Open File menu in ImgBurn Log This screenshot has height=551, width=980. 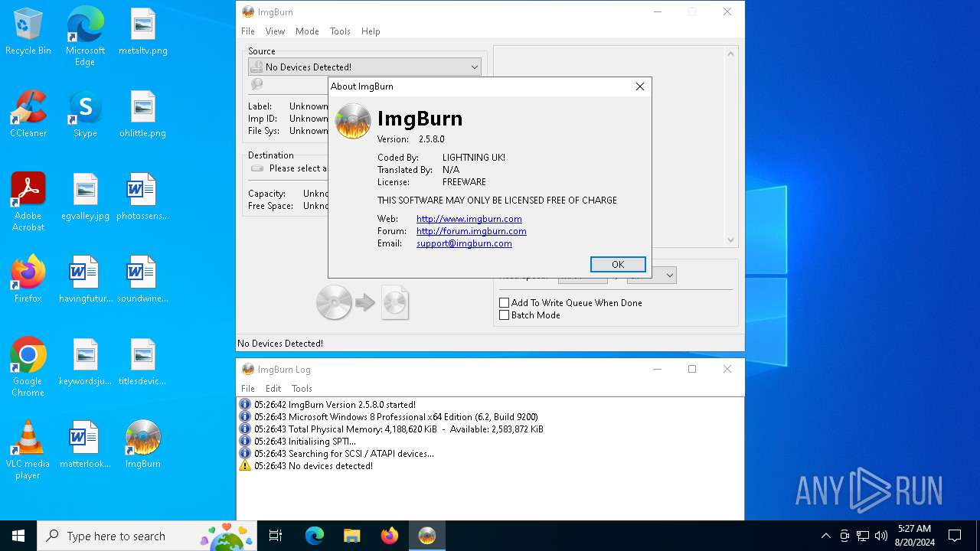[x=248, y=389]
